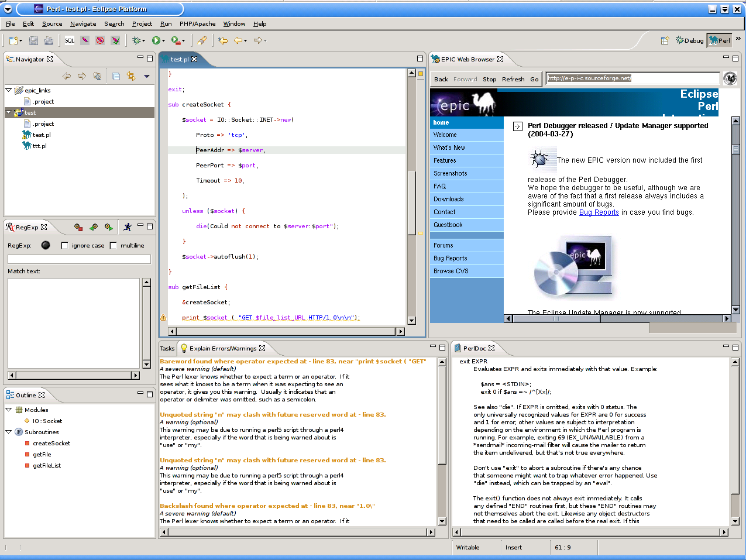746x560 pixels.
Task: Click the running-man icon in RegExp panel
Action: [128, 227]
